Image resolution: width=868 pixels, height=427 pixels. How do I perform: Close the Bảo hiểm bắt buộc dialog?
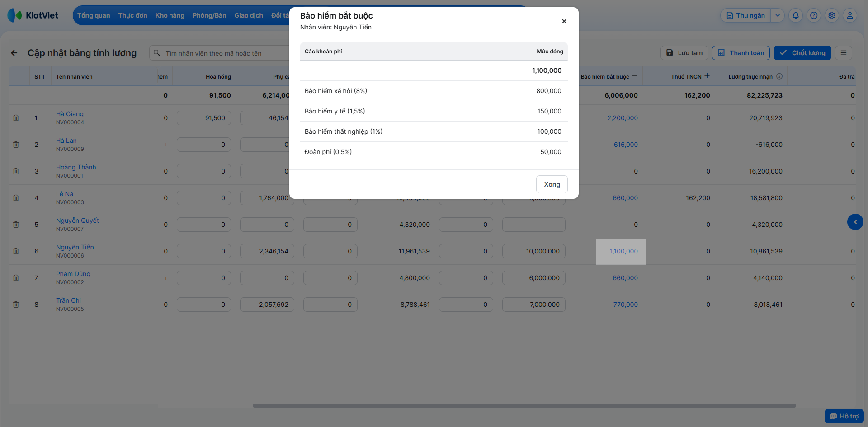pos(564,21)
